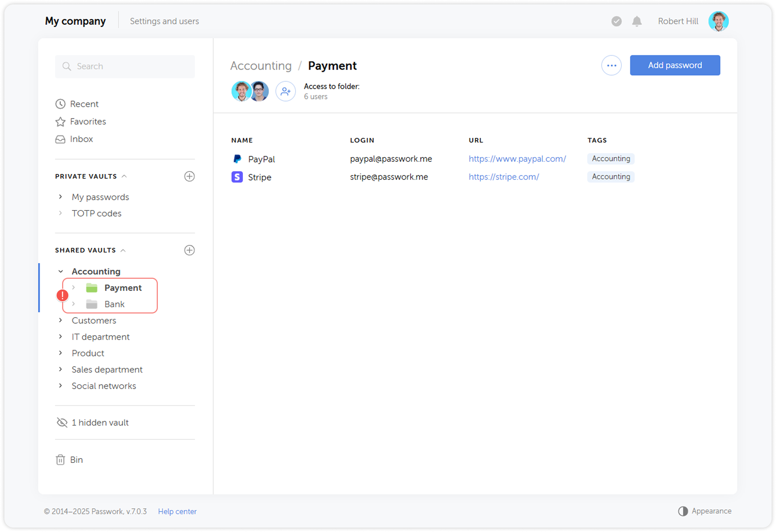
Task: Expand the Bank folder chevron
Action: click(73, 304)
